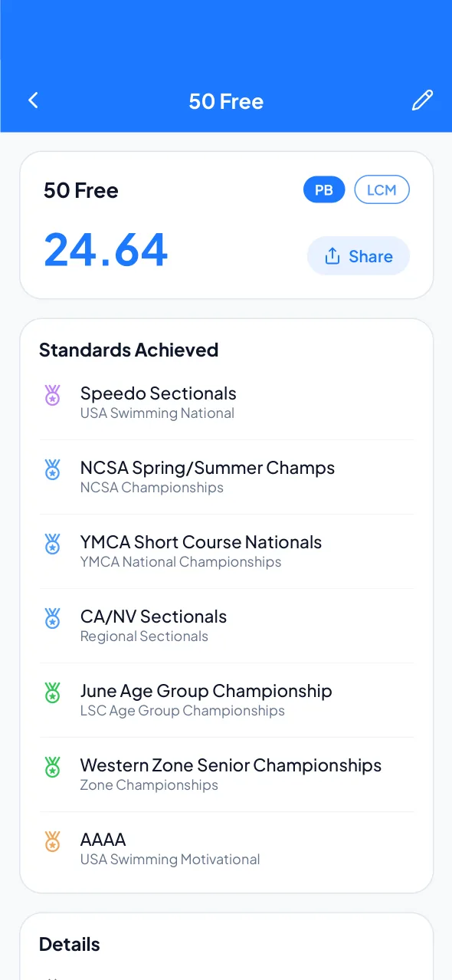The width and height of the screenshot is (452, 980).
Task: Click the medal icon for YMCA Short Course Nationals
Action: (x=52, y=544)
